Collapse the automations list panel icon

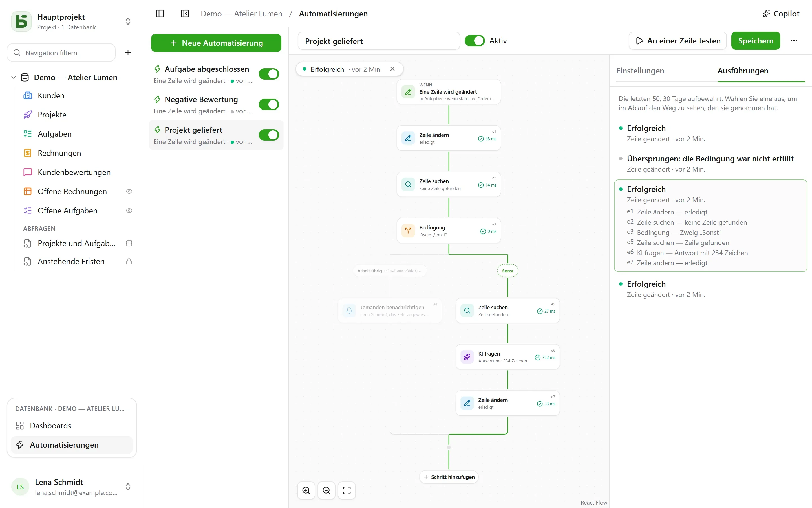point(185,14)
